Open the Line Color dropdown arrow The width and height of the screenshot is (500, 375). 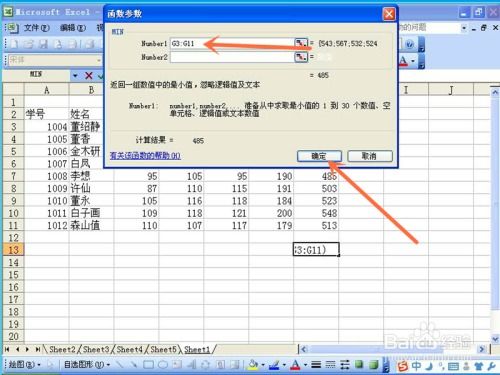[x=284, y=365]
